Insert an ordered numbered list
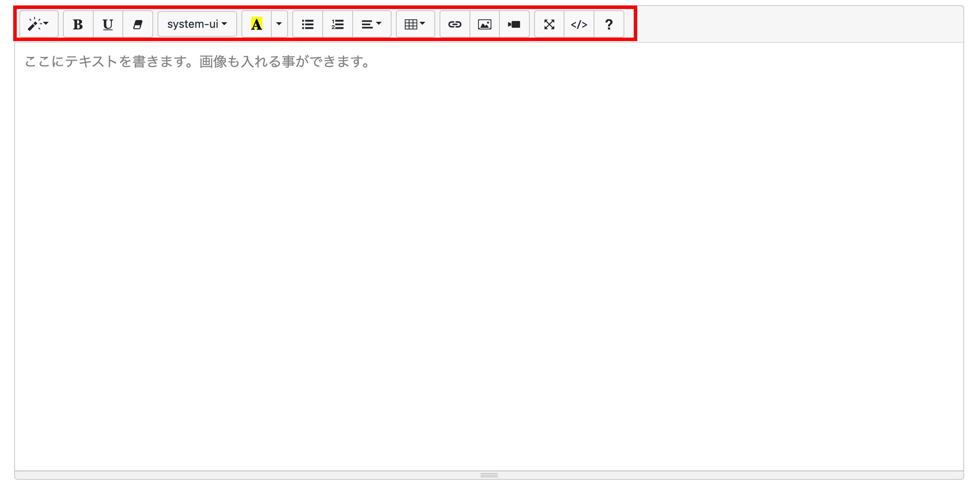Screen dimensions: 980x485 (337, 24)
